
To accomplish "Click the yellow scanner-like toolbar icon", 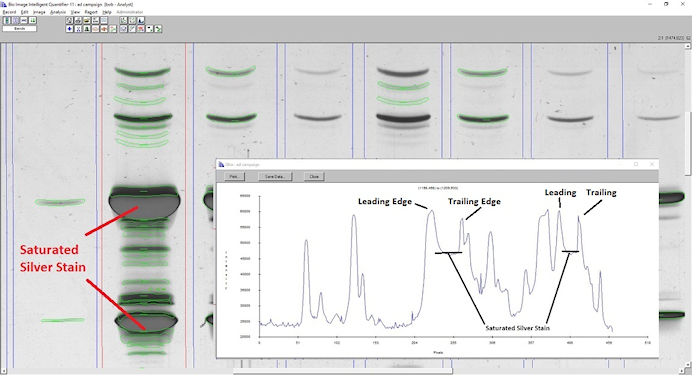I will click(86, 20).
